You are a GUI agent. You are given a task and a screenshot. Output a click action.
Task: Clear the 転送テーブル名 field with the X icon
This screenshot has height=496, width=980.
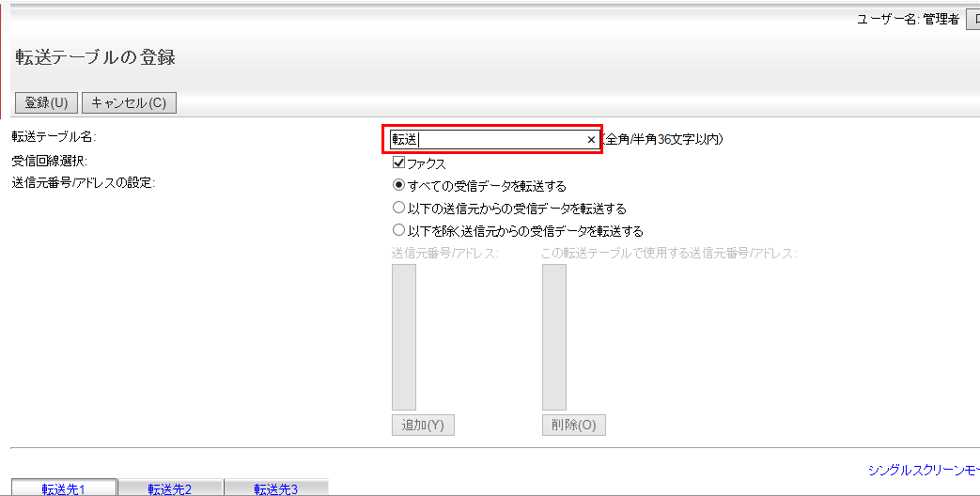591,140
